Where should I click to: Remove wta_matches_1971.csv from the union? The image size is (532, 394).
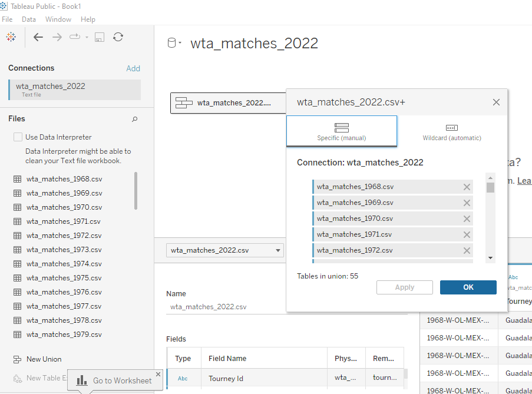[x=467, y=234]
